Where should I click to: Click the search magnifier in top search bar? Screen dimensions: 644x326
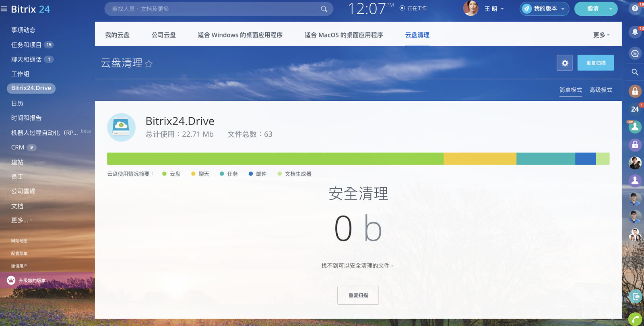[324, 9]
